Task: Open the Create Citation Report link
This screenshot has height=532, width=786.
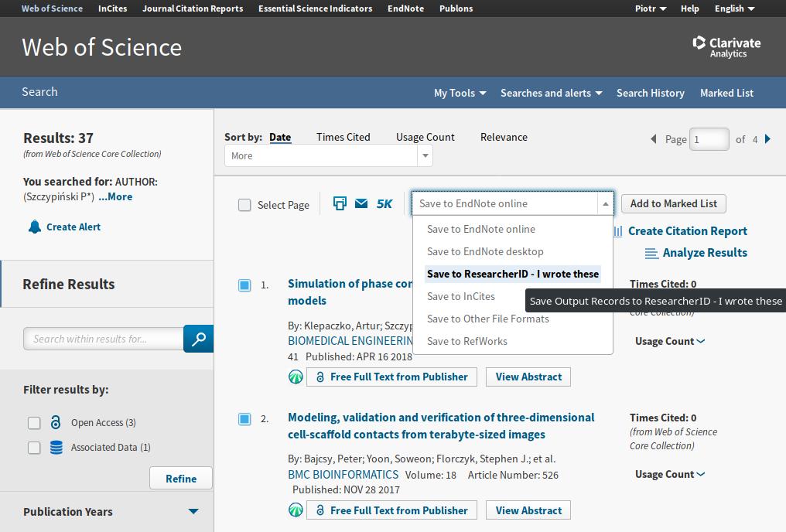Action: click(x=687, y=231)
